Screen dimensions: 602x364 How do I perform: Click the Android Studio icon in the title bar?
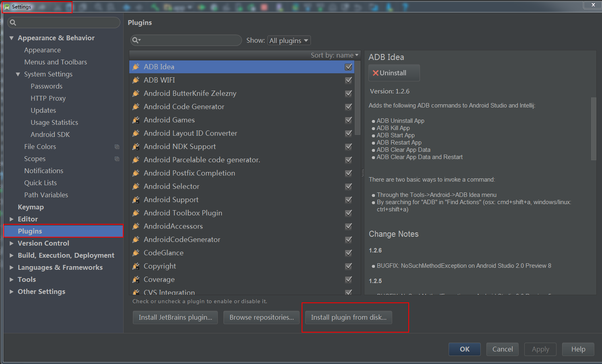point(7,7)
